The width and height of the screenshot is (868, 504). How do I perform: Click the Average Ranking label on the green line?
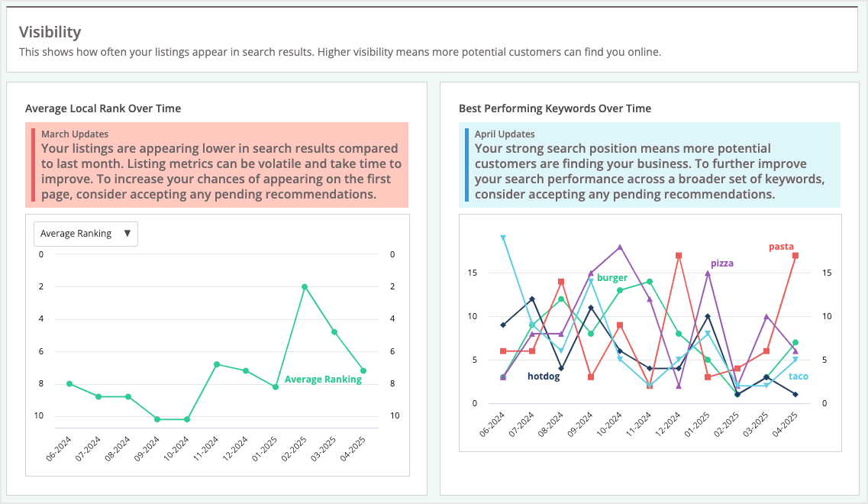(324, 379)
